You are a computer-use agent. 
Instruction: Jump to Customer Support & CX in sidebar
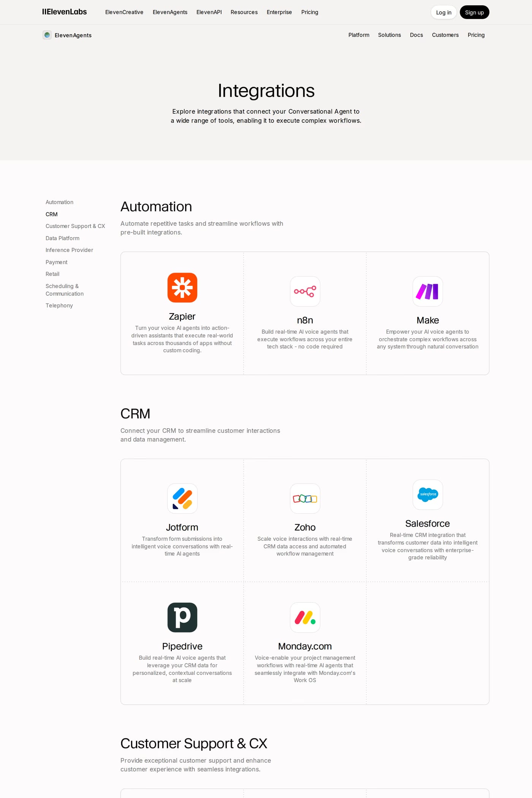tap(75, 226)
